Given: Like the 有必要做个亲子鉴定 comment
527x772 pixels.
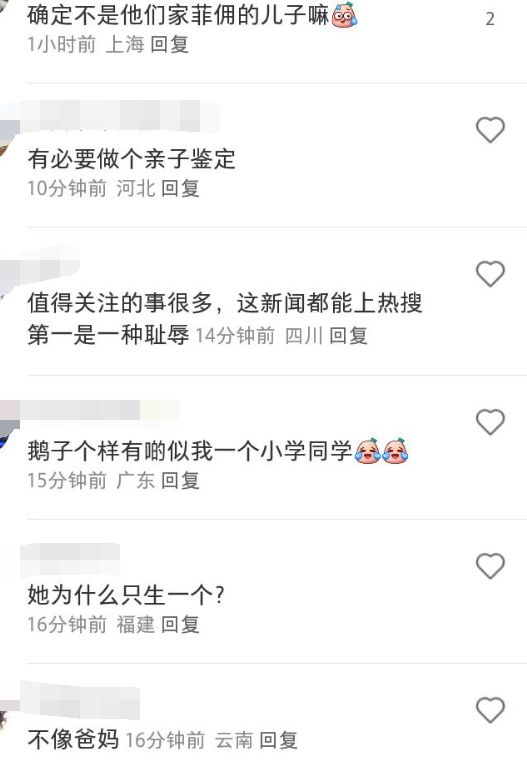Looking at the screenshot, I should 490,130.
